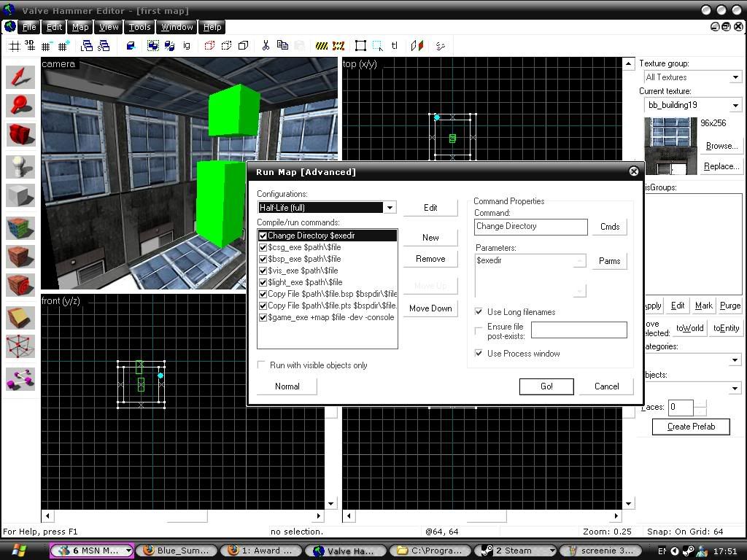
Task: Click the Cmds button
Action: [610, 227]
